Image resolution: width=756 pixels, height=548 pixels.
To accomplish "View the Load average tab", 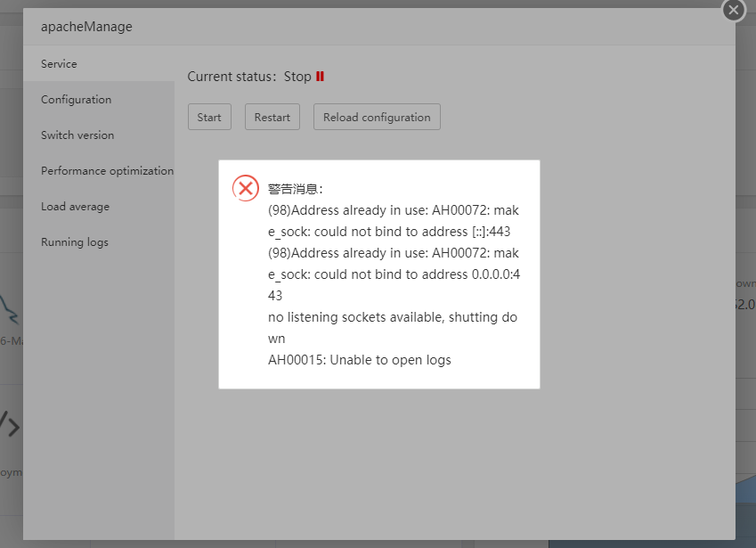I will (99, 207).
